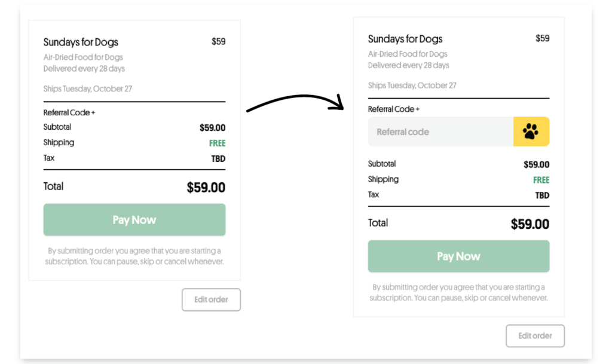Click the yellow paw print apply button
This screenshot has width=612, height=364.
531,131
